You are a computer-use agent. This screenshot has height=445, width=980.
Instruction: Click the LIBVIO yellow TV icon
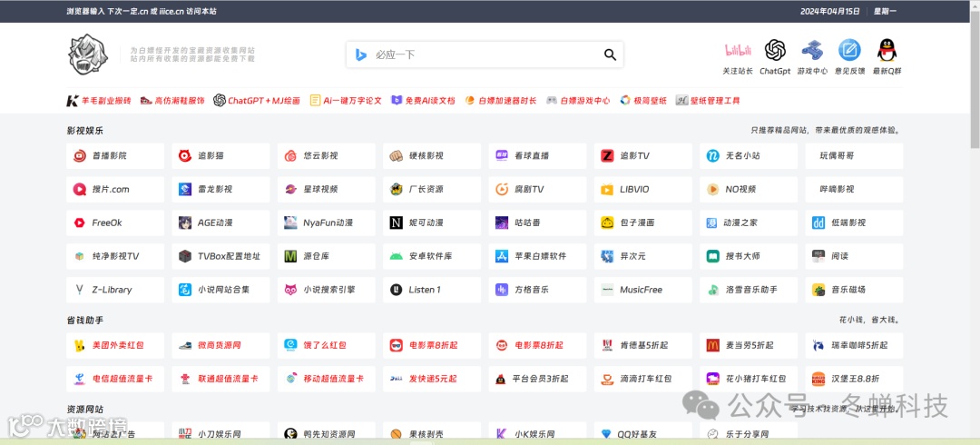(x=607, y=189)
